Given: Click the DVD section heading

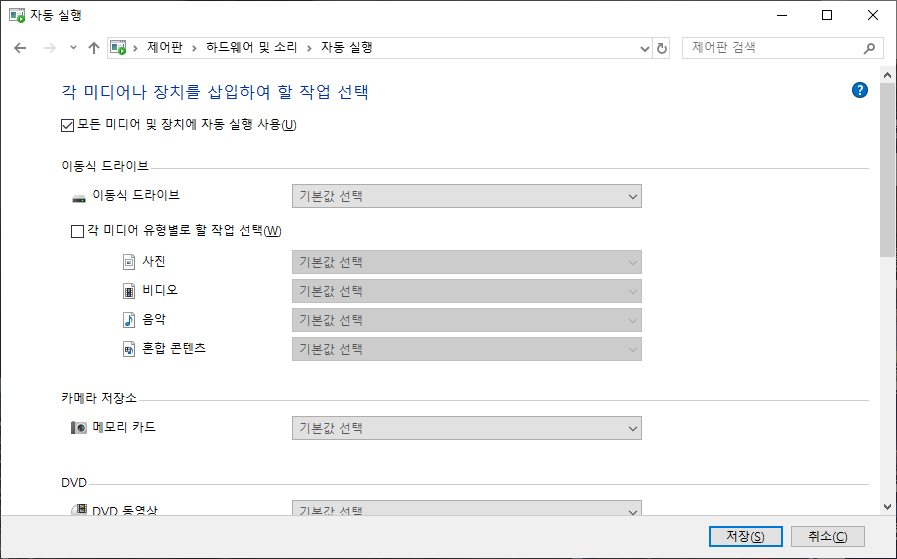Looking at the screenshot, I should [74, 483].
